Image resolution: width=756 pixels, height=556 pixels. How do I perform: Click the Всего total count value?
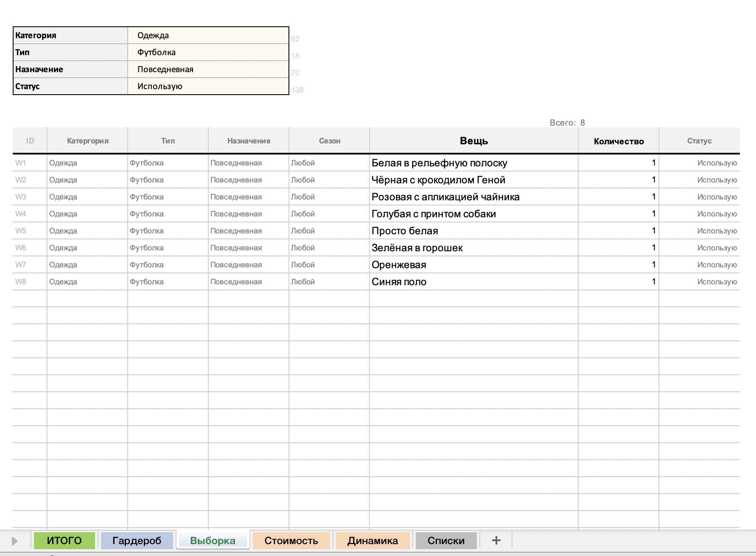(x=582, y=123)
